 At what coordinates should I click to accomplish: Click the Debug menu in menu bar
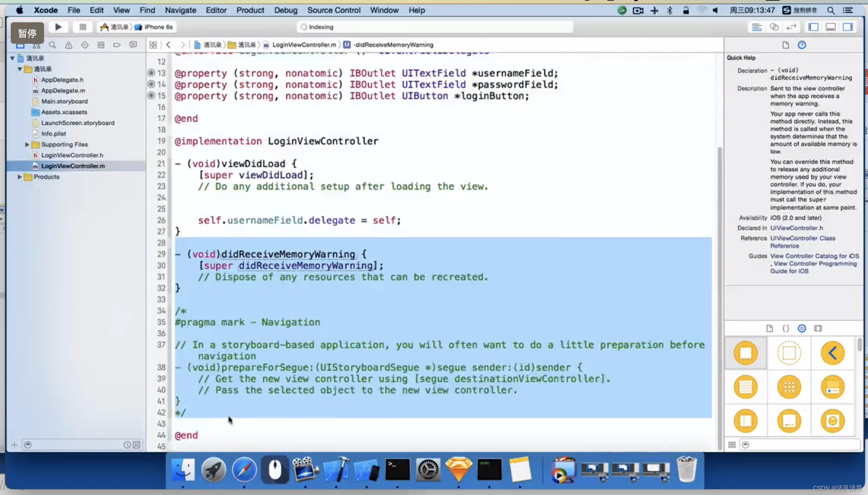click(x=286, y=10)
